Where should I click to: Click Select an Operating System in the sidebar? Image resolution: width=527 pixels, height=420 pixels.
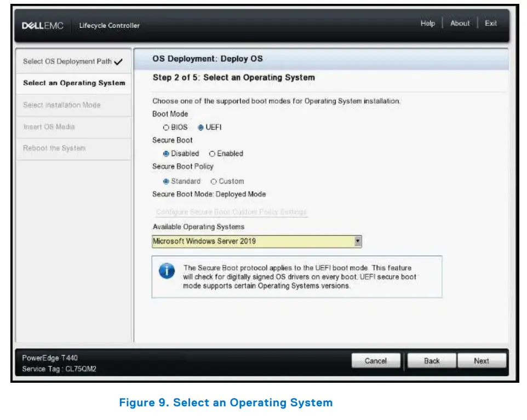(x=74, y=83)
